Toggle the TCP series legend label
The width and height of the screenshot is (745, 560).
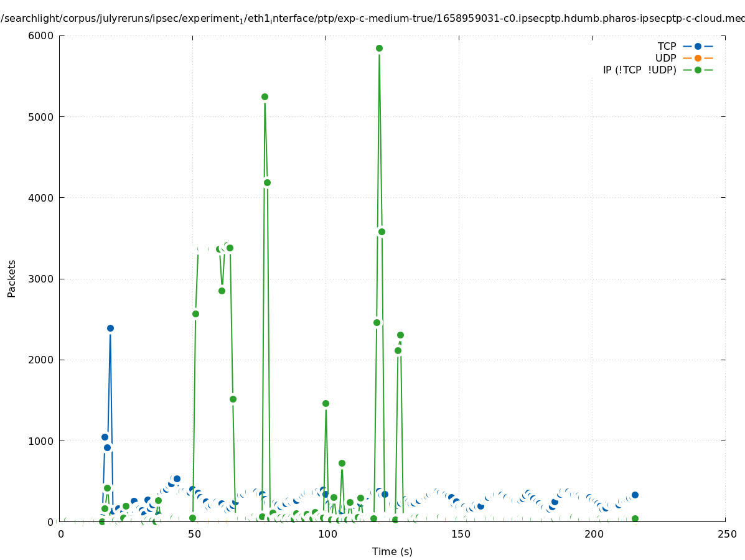pos(667,46)
